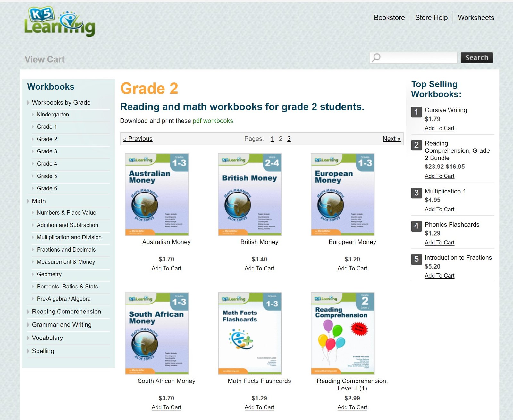
Task: Open the South African Money workbook cover
Action: coord(157,333)
